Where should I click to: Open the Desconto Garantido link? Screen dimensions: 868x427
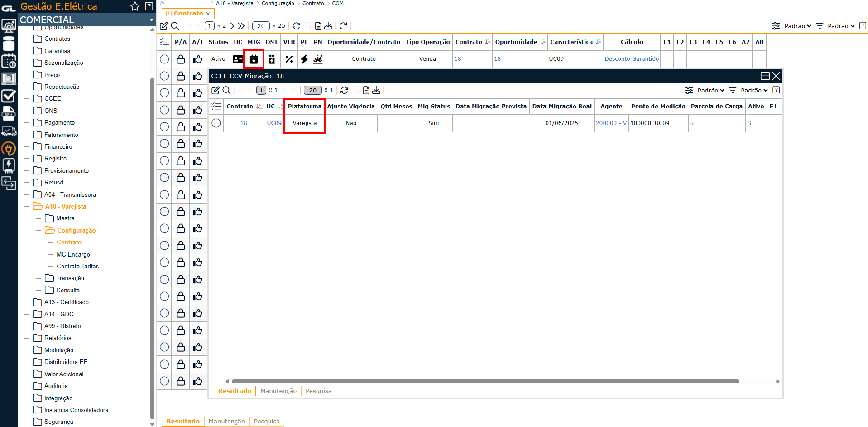[x=632, y=59]
